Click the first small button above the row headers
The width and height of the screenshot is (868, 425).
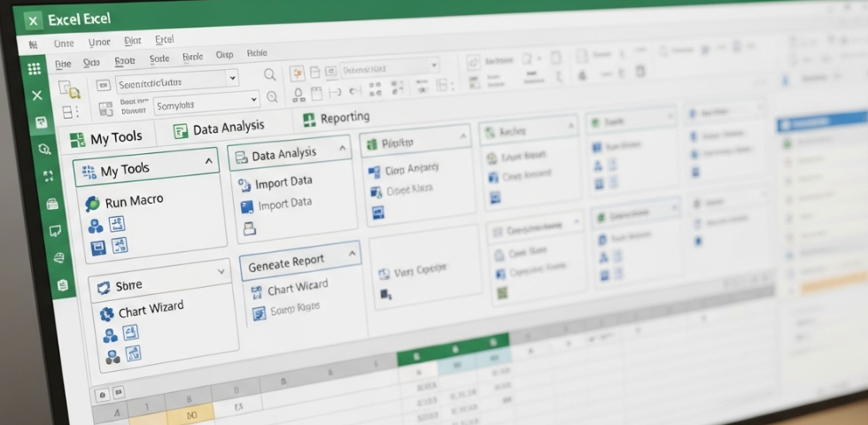103,395
